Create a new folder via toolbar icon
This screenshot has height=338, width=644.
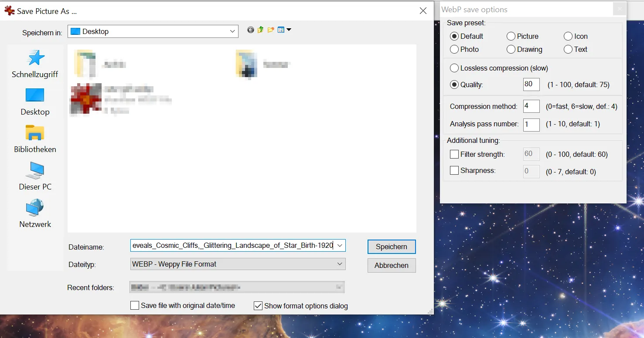click(271, 30)
